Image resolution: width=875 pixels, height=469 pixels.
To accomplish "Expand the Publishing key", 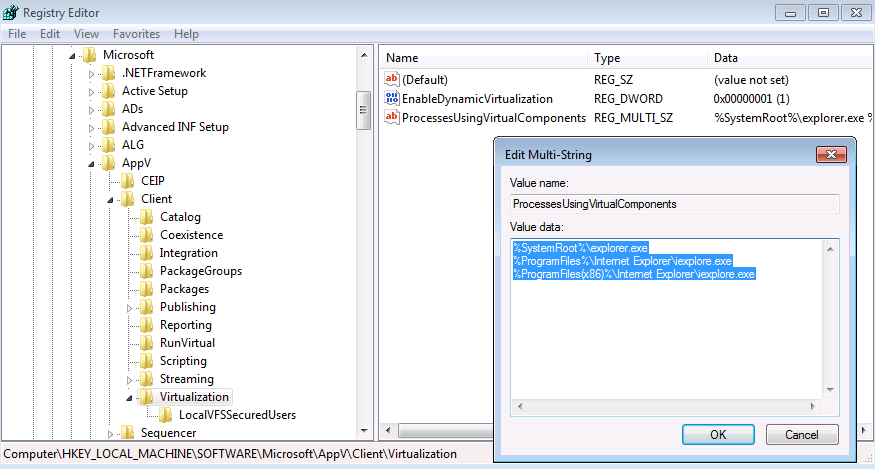I will tap(129, 308).
